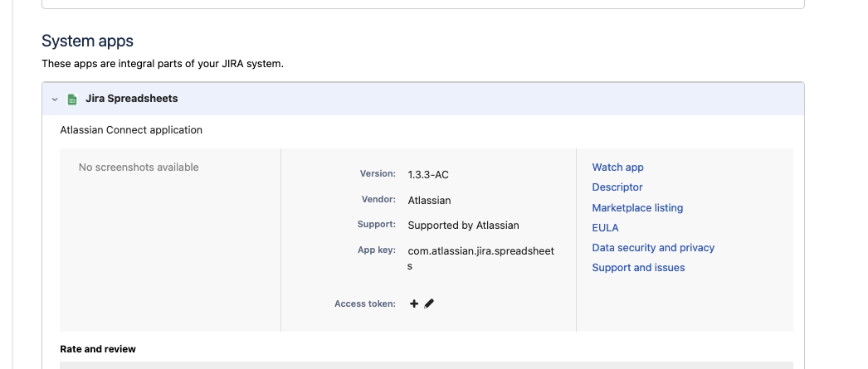The height and width of the screenshot is (369, 868).
Task: Click the pencil icon to edit access token
Action: [x=429, y=303]
